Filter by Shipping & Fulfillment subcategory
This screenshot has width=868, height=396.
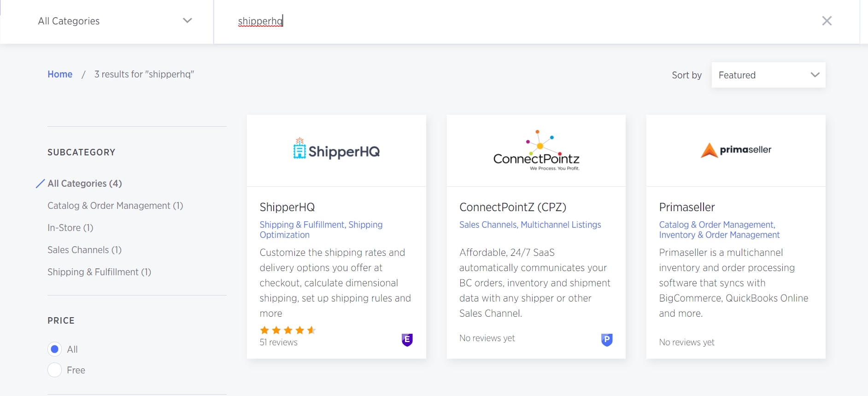click(x=99, y=272)
